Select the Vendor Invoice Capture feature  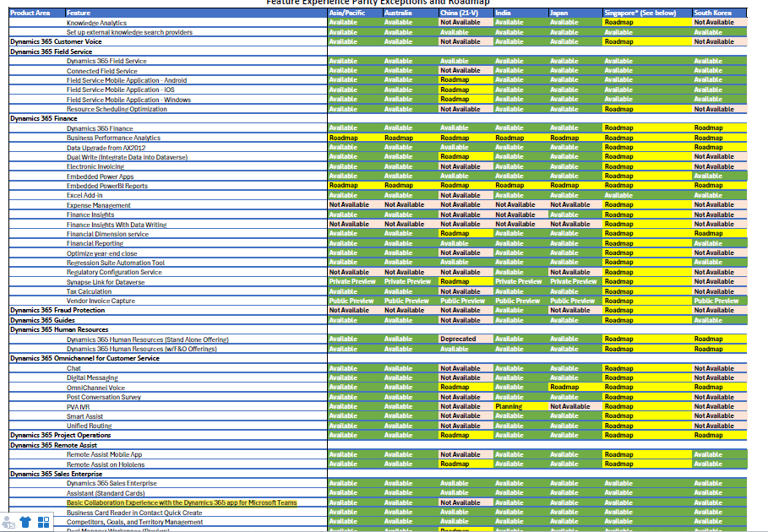point(101,301)
